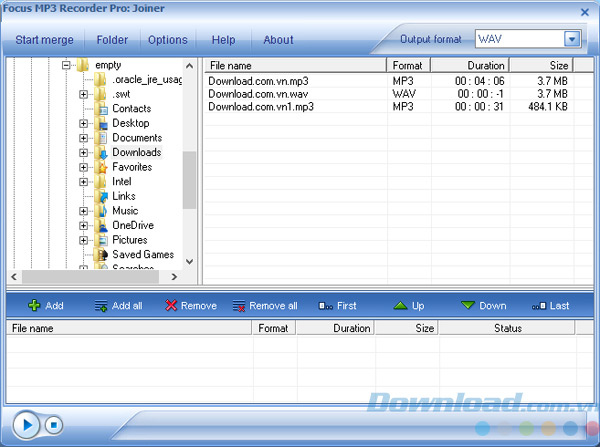600x447 pixels.
Task: Click the empty folder icon
Action: tap(83, 65)
